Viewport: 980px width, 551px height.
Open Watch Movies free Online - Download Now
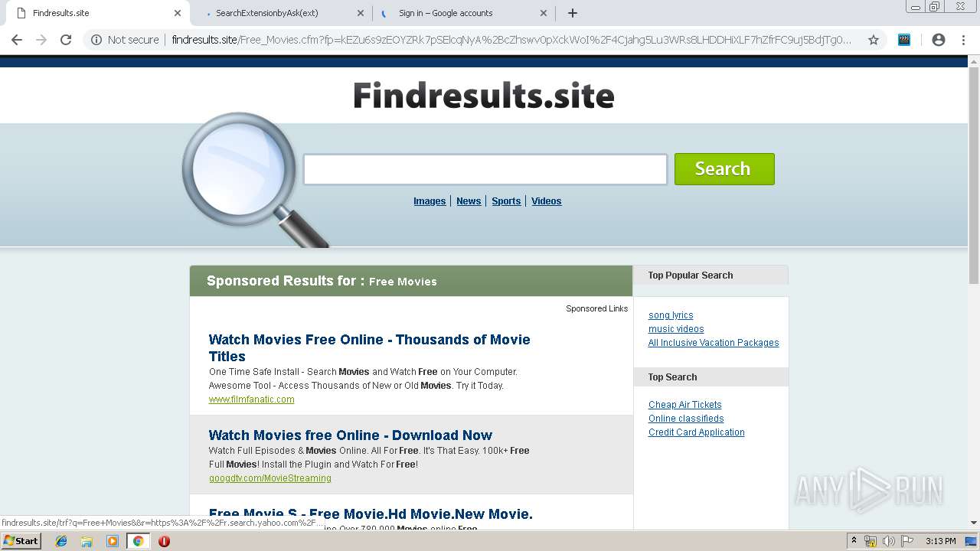pyautogui.click(x=351, y=435)
